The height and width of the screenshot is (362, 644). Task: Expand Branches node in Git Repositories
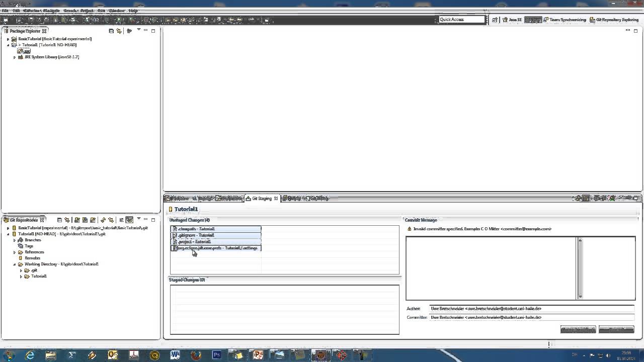15,240
